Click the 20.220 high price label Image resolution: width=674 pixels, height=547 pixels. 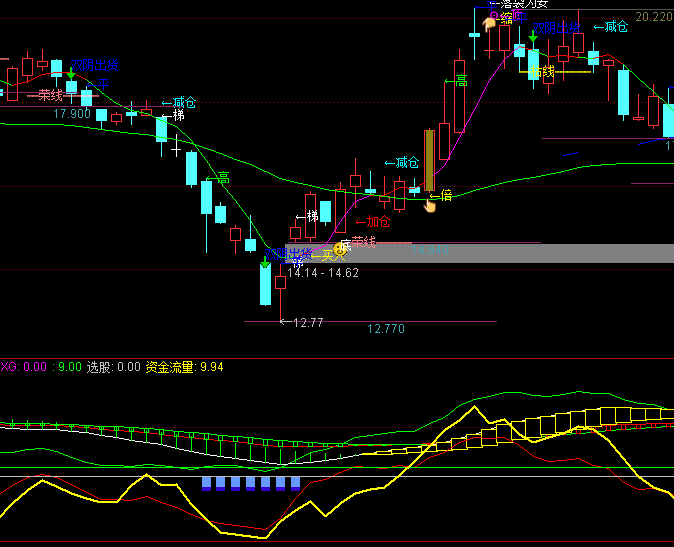pyautogui.click(x=653, y=17)
